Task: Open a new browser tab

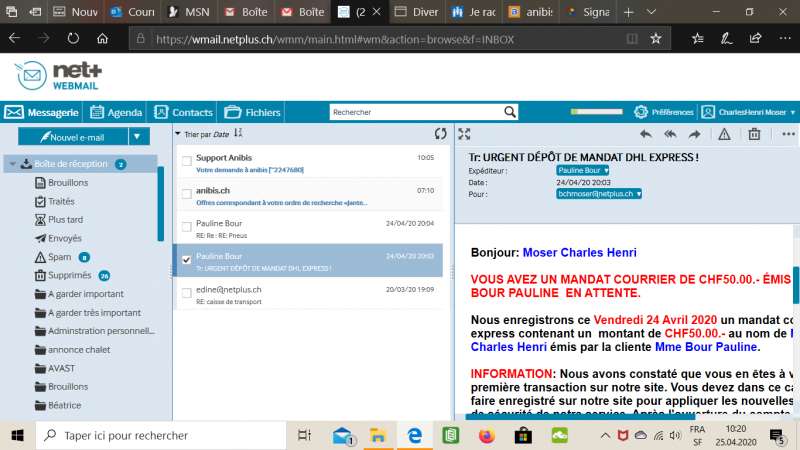Action: [629, 12]
